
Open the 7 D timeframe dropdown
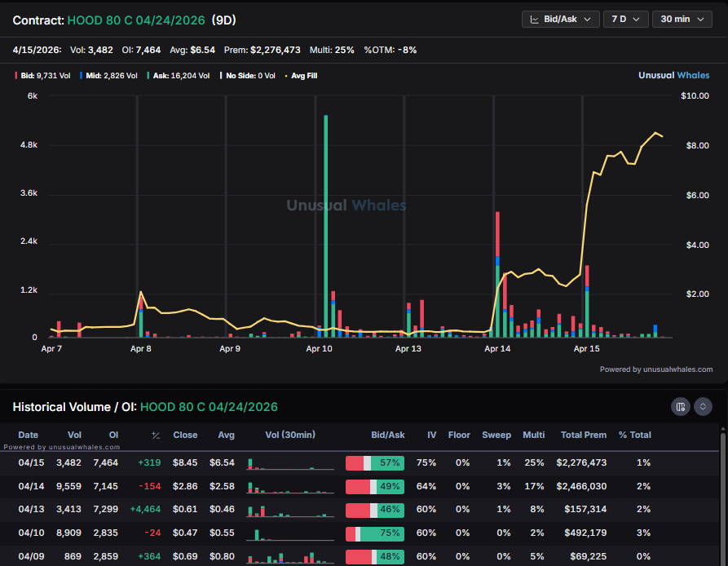625,19
